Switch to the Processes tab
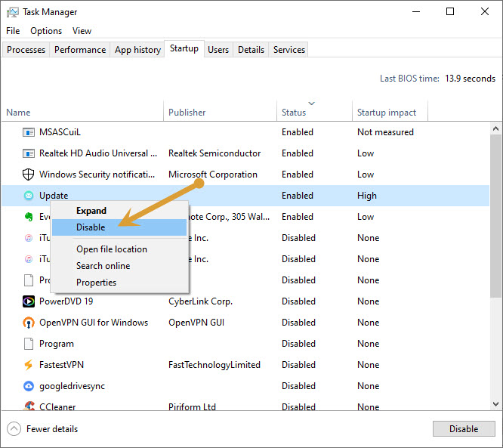Image resolution: width=503 pixels, height=448 pixels. (x=26, y=50)
